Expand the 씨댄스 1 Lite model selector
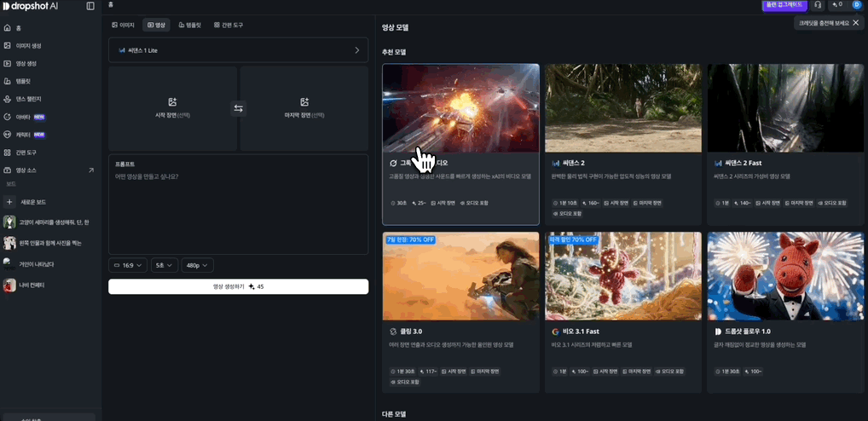The height and width of the screenshot is (421, 868). (x=238, y=50)
